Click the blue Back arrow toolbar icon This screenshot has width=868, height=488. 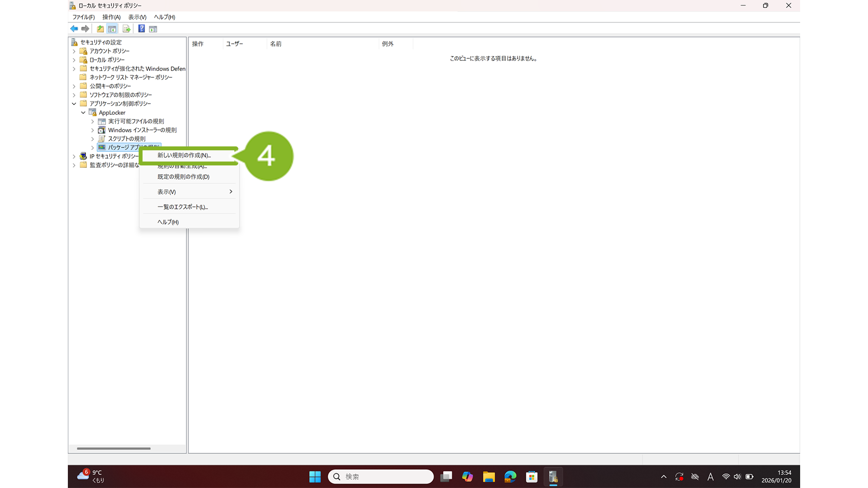pos(74,29)
